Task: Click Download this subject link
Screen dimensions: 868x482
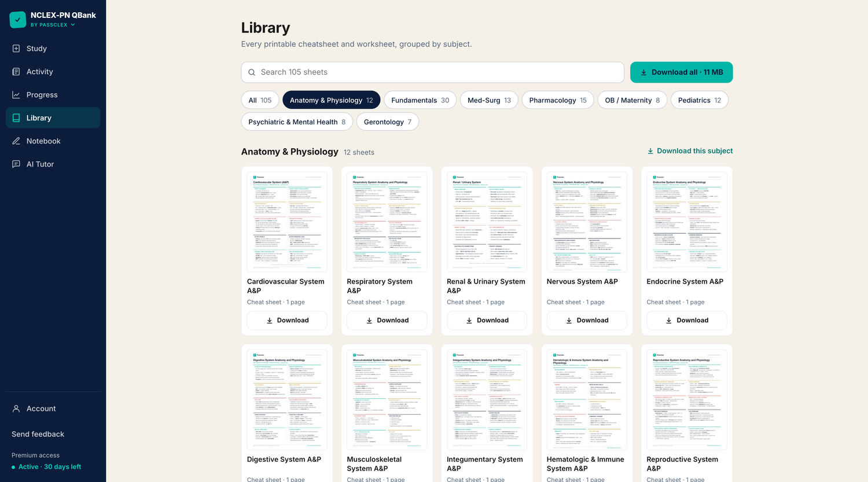Action: click(690, 151)
